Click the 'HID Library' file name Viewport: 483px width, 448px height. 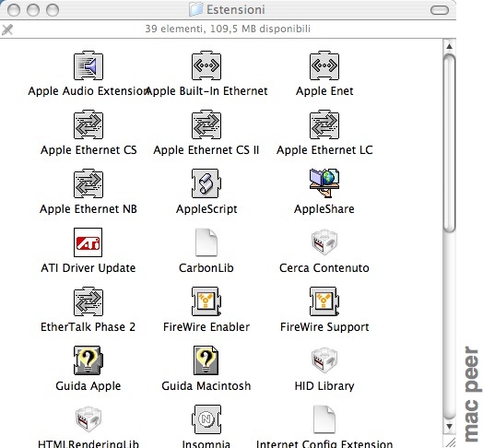324,385
